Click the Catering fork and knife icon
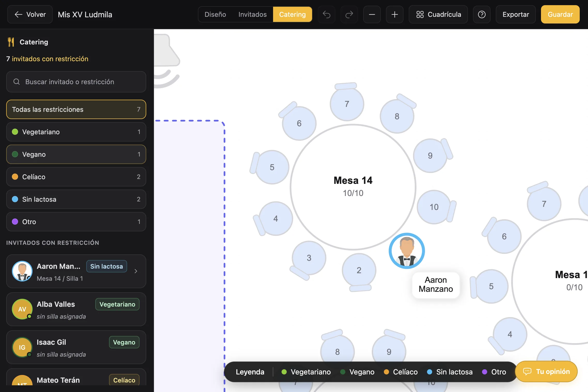The height and width of the screenshot is (392, 588). [x=11, y=42]
